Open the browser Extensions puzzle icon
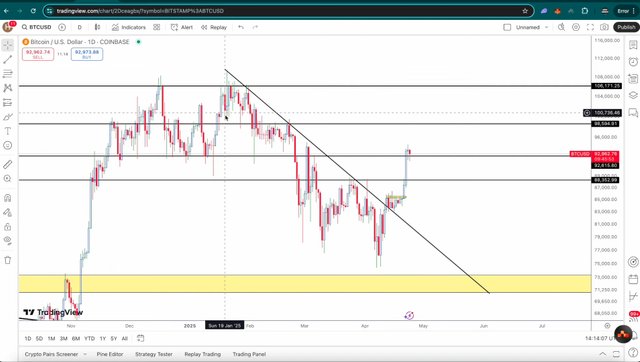 coord(585,11)
